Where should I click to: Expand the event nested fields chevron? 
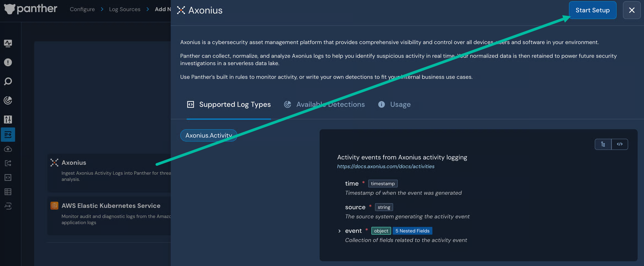tap(339, 231)
